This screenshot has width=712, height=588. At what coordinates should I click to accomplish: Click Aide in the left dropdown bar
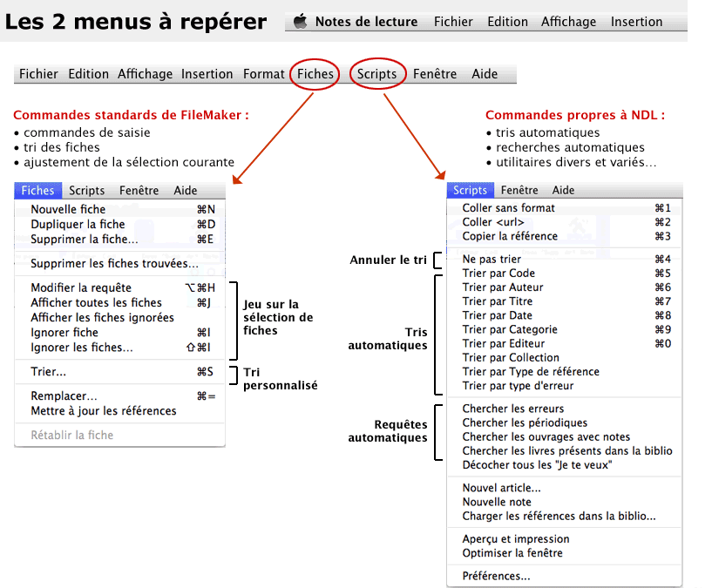[x=186, y=191]
